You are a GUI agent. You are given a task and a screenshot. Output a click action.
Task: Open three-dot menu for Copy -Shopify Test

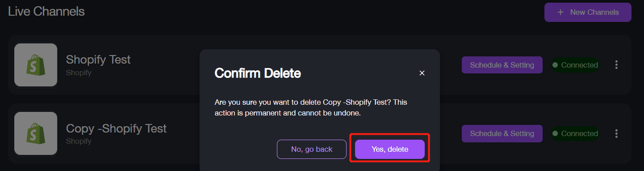[616, 133]
